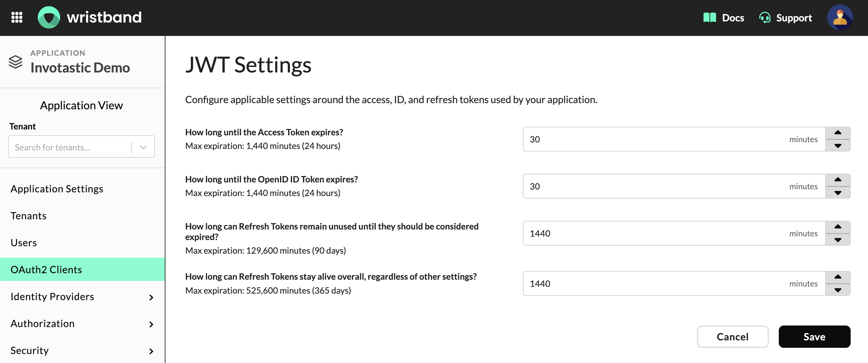Click the Cancel button

point(733,336)
